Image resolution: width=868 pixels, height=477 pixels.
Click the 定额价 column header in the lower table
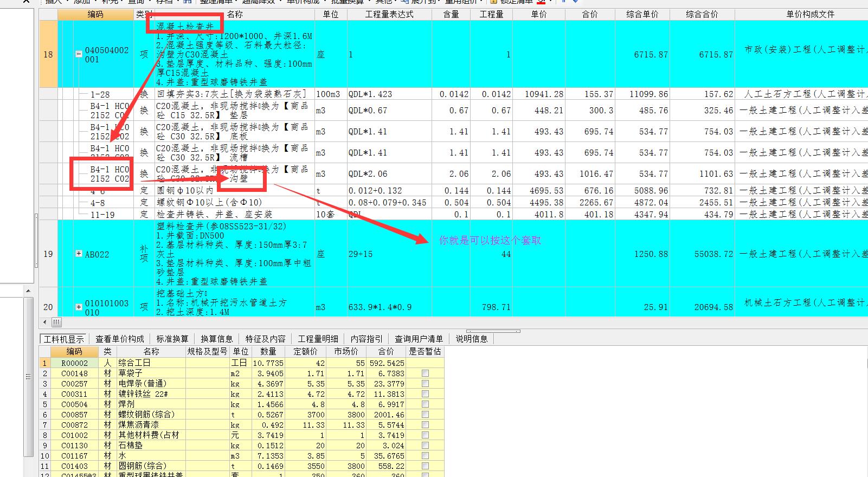click(305, 351)
